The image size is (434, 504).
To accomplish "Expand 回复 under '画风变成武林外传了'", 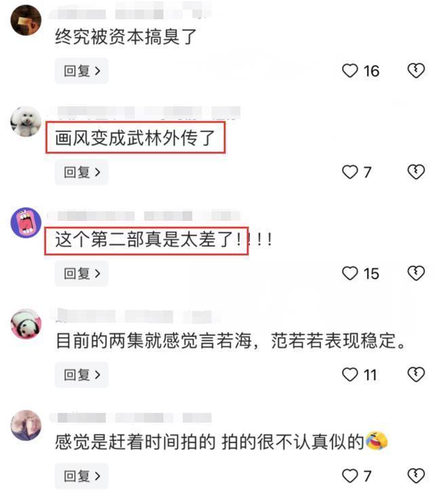I will [x=81, y=172].
